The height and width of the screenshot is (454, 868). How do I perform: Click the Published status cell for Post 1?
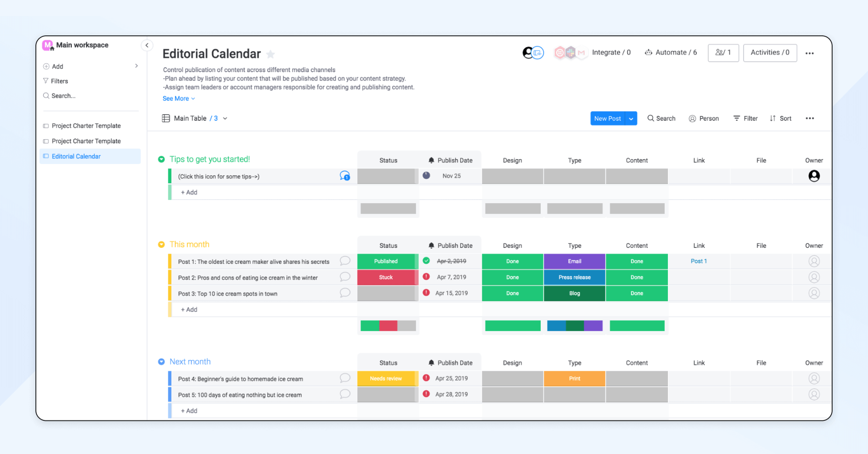click(386, 262)
